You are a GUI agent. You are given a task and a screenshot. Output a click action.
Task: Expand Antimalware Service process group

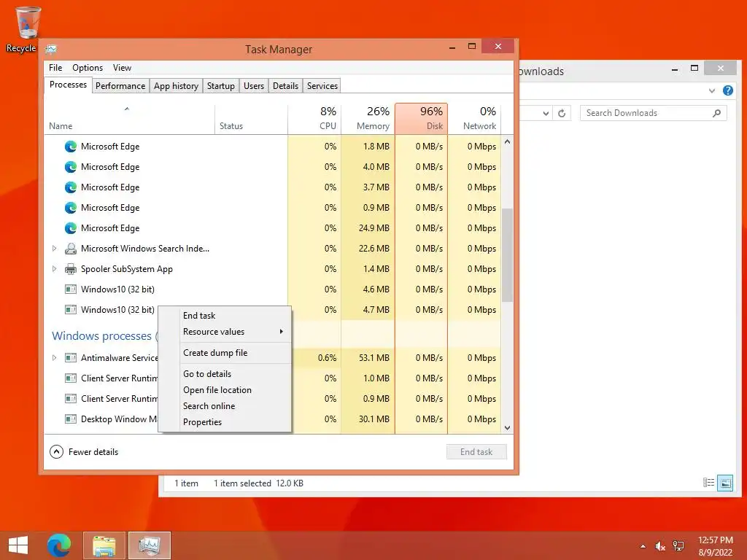(x=54, y=357)
